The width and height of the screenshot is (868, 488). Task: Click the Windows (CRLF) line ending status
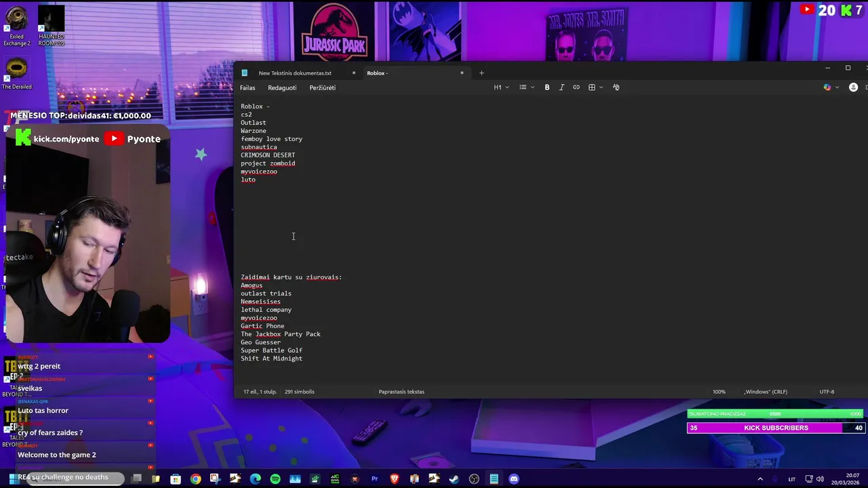coord(766,392)
